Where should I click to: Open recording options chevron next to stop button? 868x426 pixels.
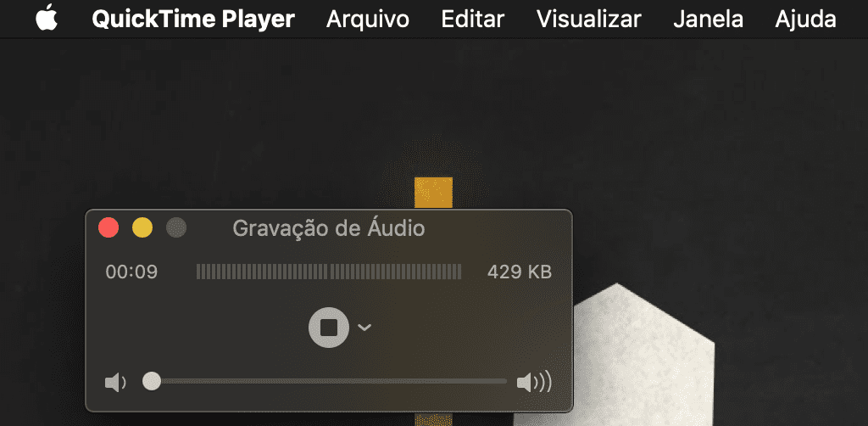[364, 328]
